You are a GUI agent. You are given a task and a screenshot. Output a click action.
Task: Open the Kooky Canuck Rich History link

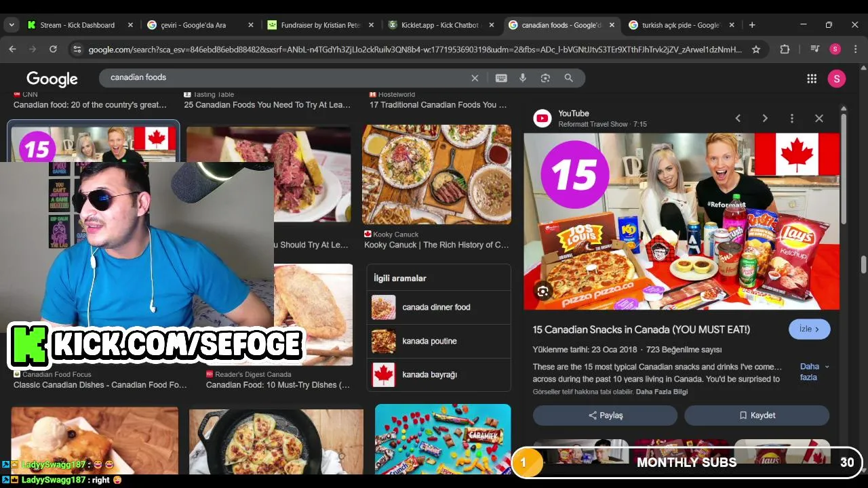pos(436,245)
